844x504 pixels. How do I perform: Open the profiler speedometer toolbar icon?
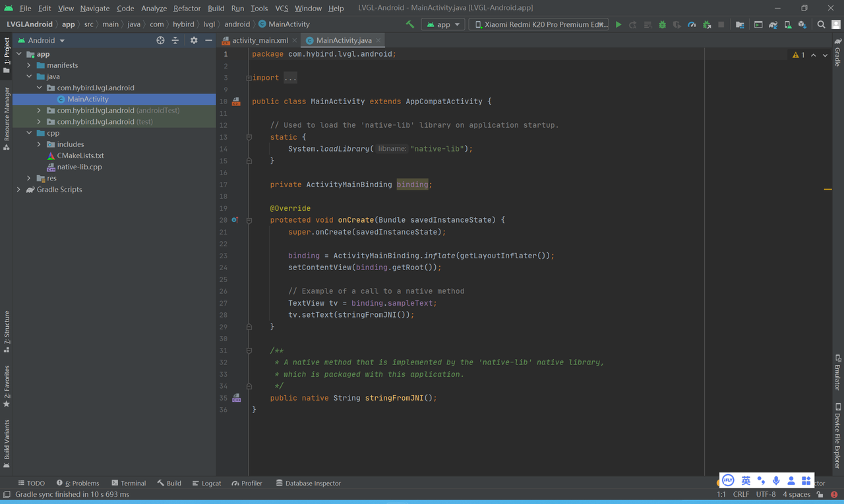(x=692, y=24)
